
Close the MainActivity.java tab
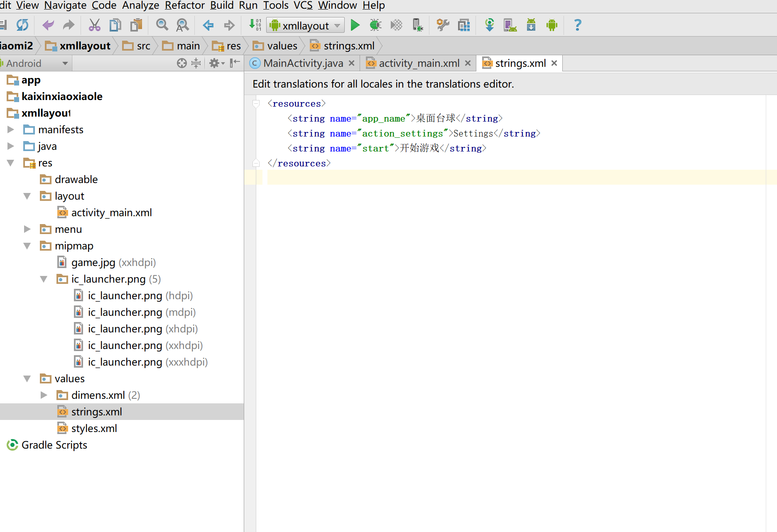(x=352, y=63)
